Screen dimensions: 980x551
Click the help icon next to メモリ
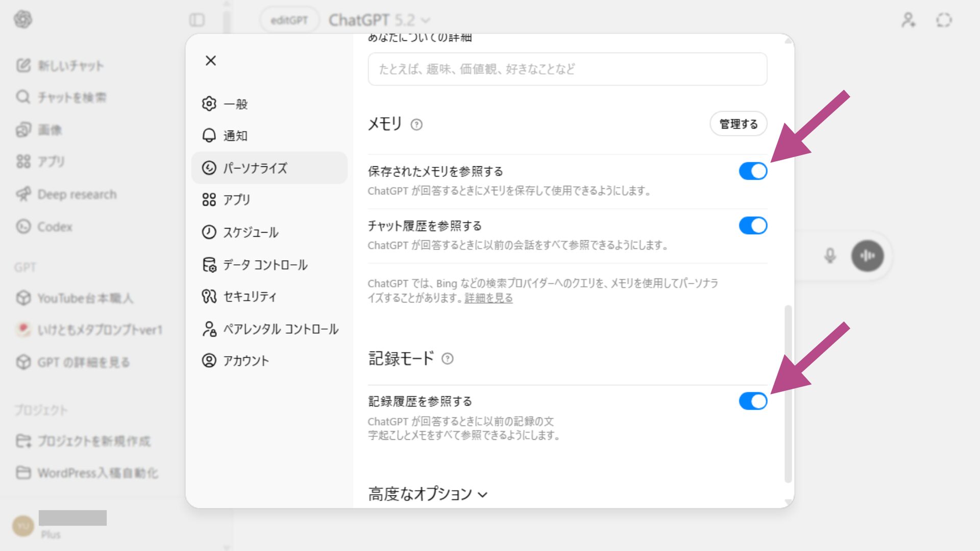[x=416, y=123]
